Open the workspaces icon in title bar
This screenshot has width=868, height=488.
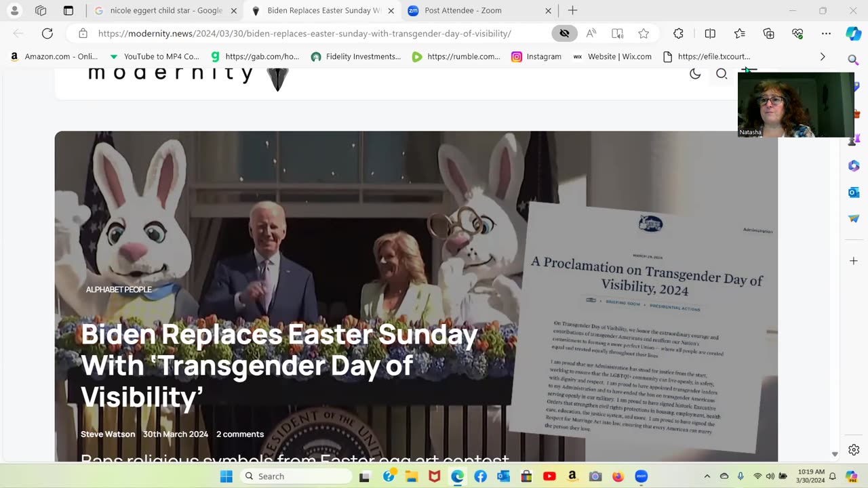41,11
